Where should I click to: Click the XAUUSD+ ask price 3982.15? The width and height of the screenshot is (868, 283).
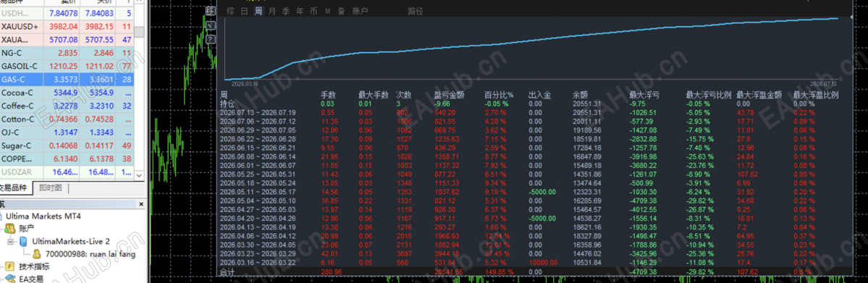(98, 26)
